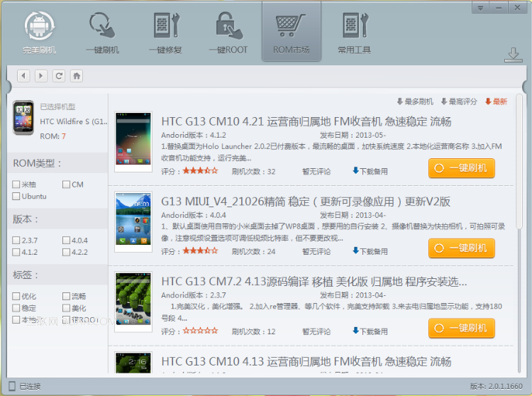Click 下载备用 for MIUI V4 ROM
The image size is (532, 396).
370,251
